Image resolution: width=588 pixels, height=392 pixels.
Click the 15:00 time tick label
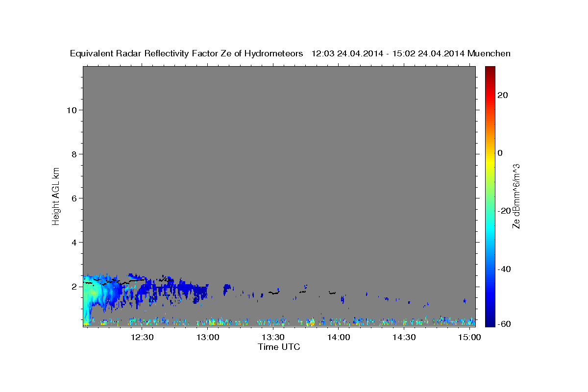[x=469, y=338]
